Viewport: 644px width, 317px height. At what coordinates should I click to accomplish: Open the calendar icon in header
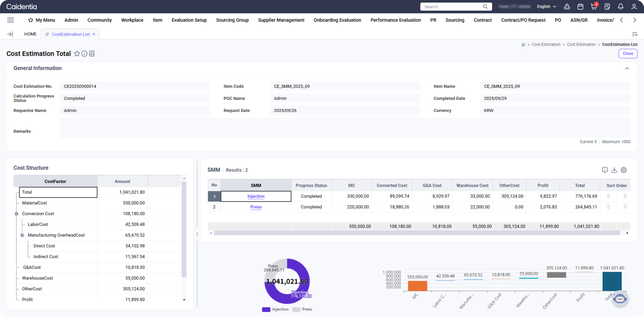580,7
